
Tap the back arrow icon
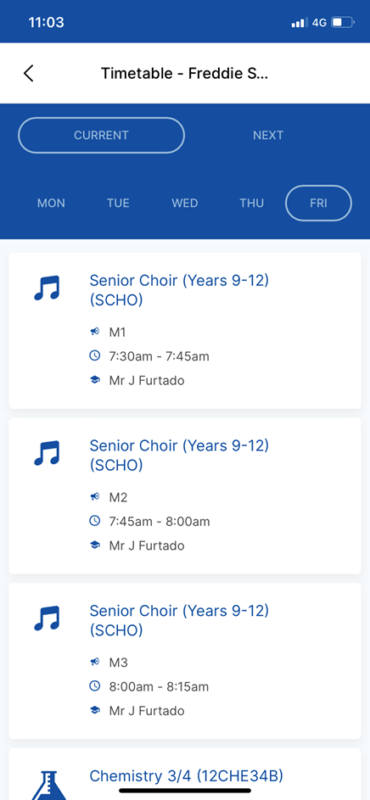point(29,73)
